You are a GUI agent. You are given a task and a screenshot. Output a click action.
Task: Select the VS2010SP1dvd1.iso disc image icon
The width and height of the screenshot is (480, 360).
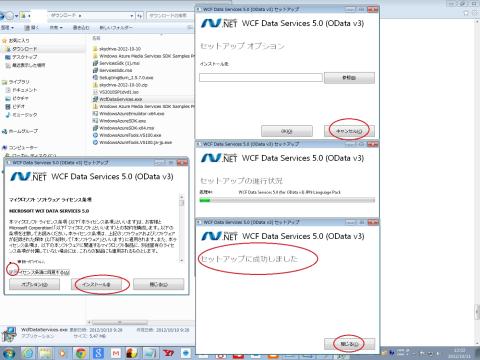pyautogui.click(x=95, y=92)
